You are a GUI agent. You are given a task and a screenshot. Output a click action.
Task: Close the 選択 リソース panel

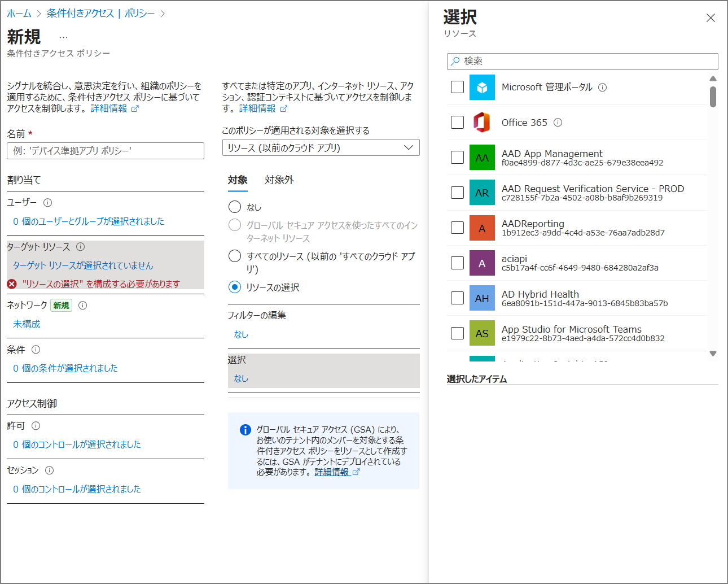[711, 18]
